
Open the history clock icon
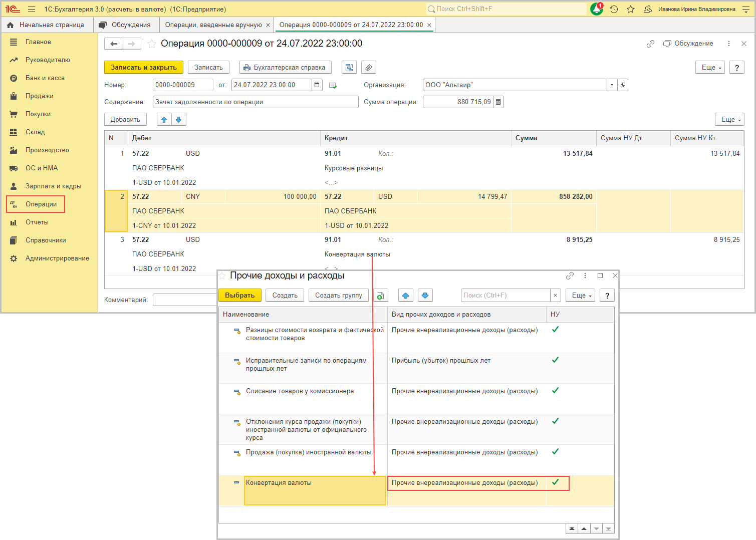coord(614,9)
